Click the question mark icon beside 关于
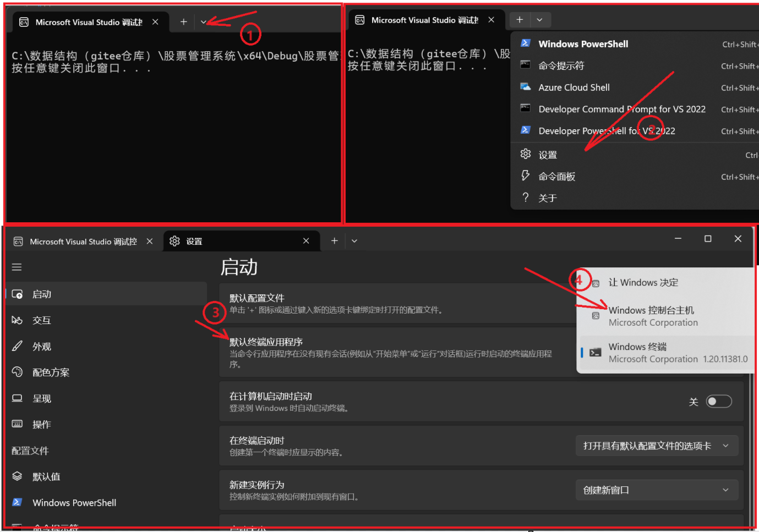This screenshot has width=759, height=532. pyautogui.click(x=526, y=197)
